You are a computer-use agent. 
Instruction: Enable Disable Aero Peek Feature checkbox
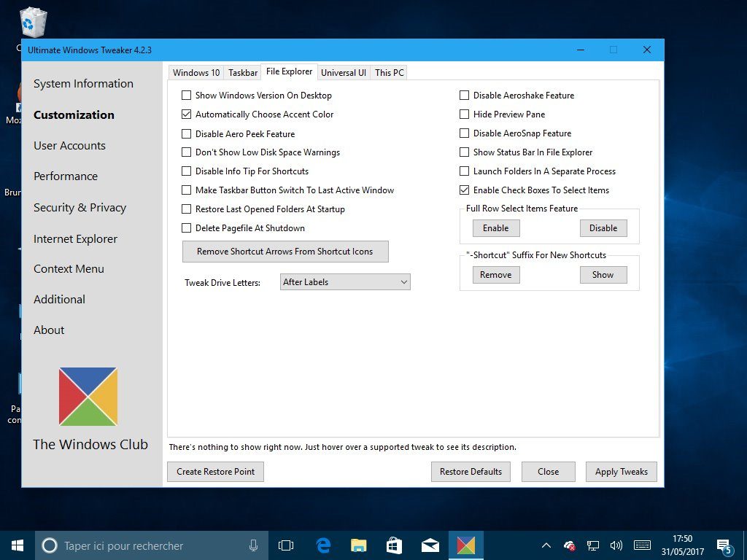186,134
